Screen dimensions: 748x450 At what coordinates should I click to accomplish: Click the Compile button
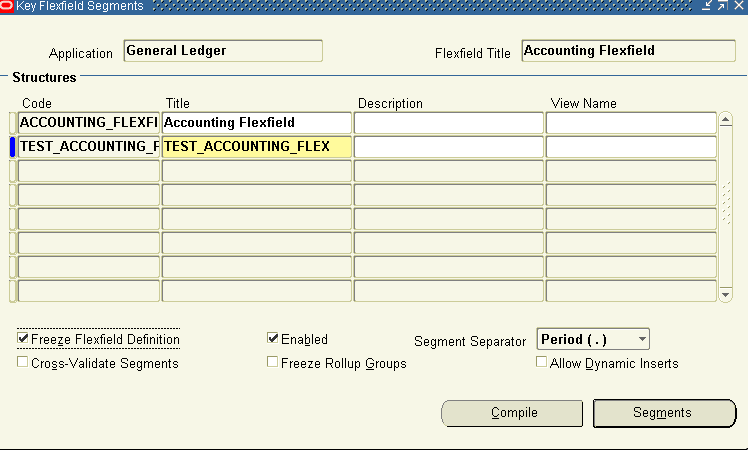pos(512,413)
